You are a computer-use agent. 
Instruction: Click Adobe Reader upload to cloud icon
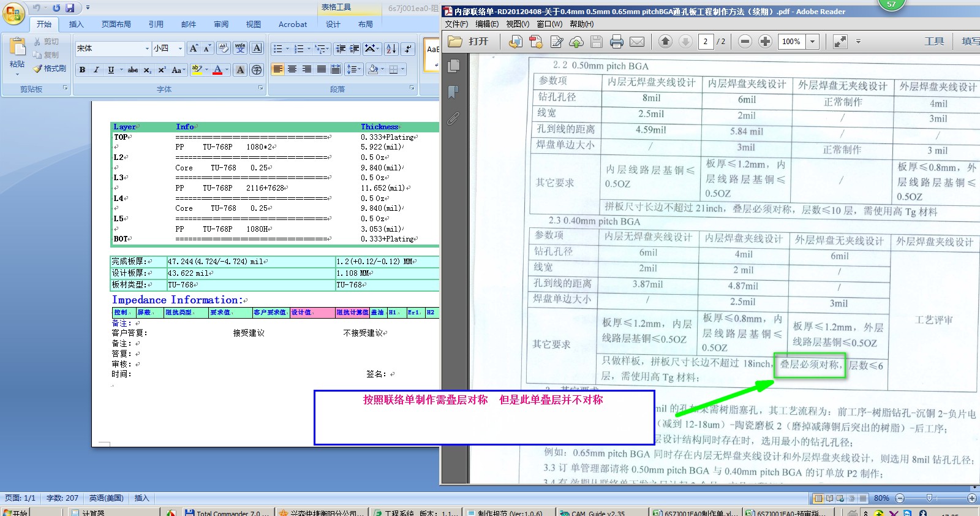tap(576, 42)
